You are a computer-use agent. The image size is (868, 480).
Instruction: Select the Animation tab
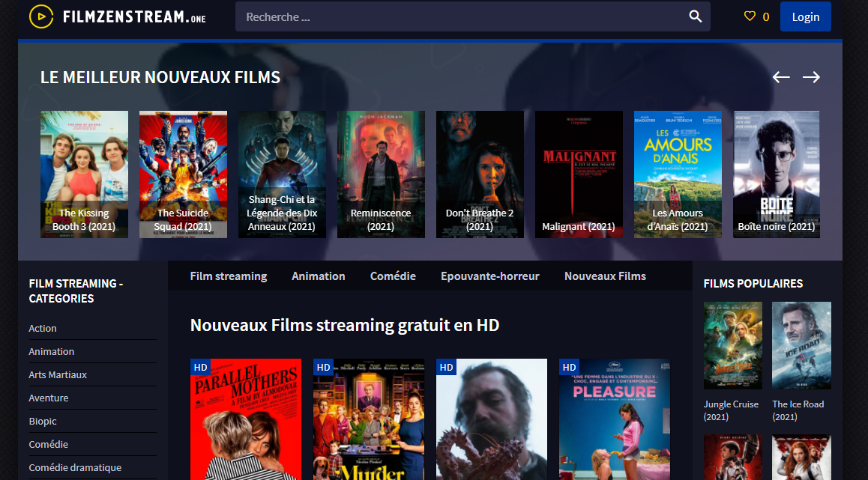point(319,276)
